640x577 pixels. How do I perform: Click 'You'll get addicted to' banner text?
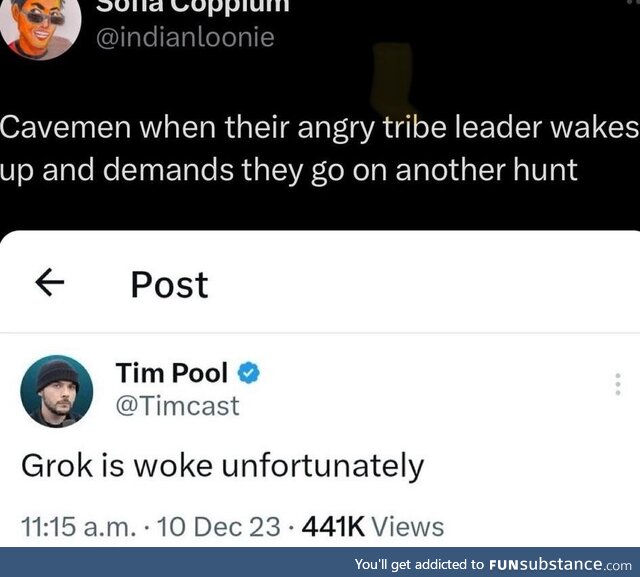coord(419,564)
